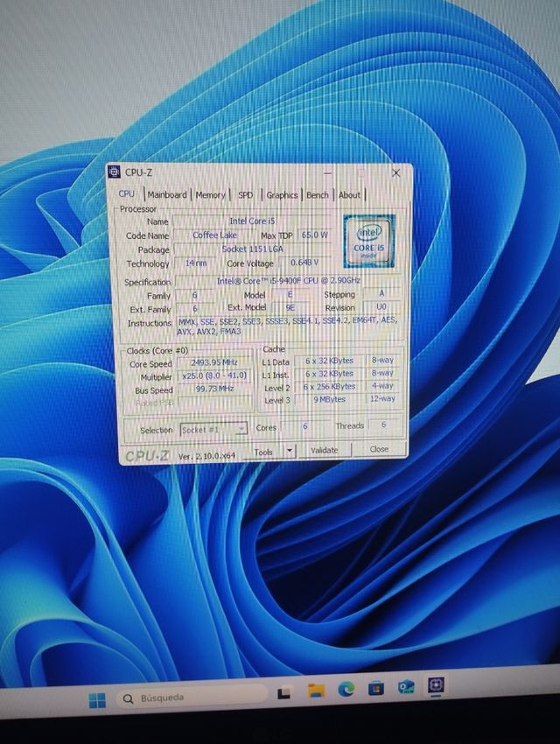This screenshot has width=560, height=744.
Task: Click the Tools button
Action: 263,452
